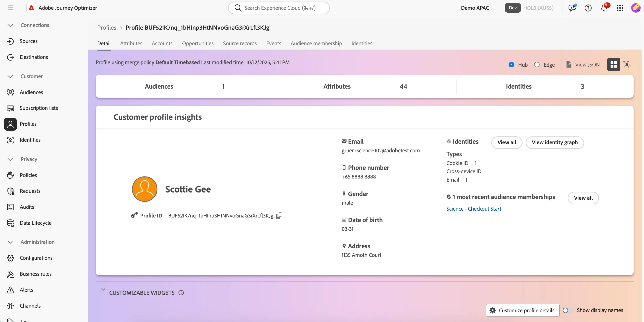Screen dimensions: 644x322
Task: Open the help question mark icon
Action: 588,8
